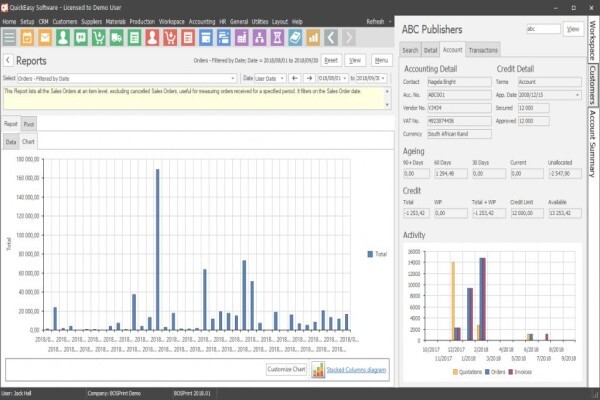The image size is (600, 400).
Task: Click the Total legend swatch
Action: click(x=370, y=254)
